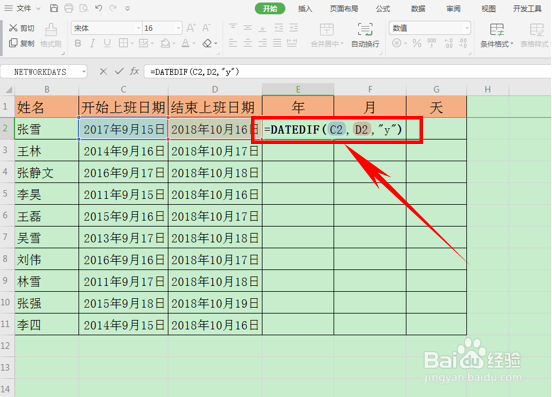The width and height of the screenshot is (552, 397).
Task: Align text right
Action: 262,43
